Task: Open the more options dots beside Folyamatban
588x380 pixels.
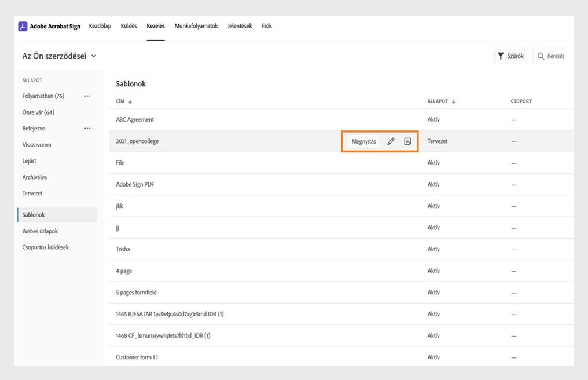Action: [87, 96]
